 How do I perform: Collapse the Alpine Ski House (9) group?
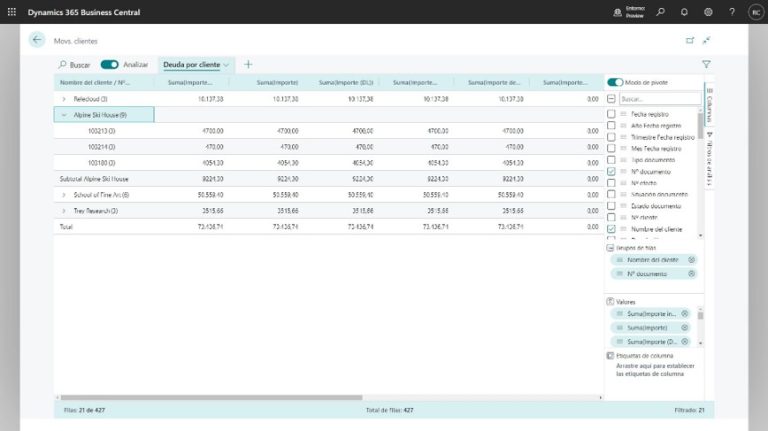pyautogui.click(x=64, y=115)
